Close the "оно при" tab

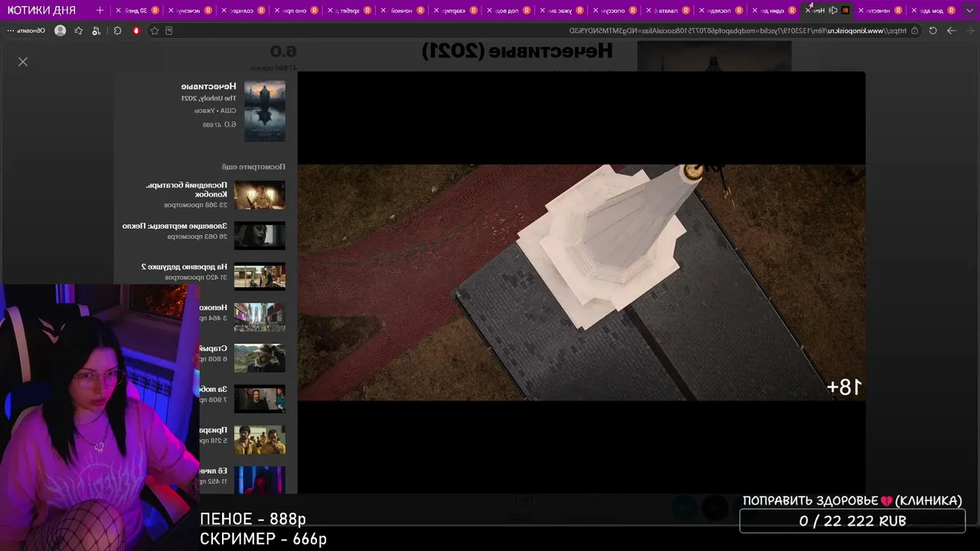(277, 11)
